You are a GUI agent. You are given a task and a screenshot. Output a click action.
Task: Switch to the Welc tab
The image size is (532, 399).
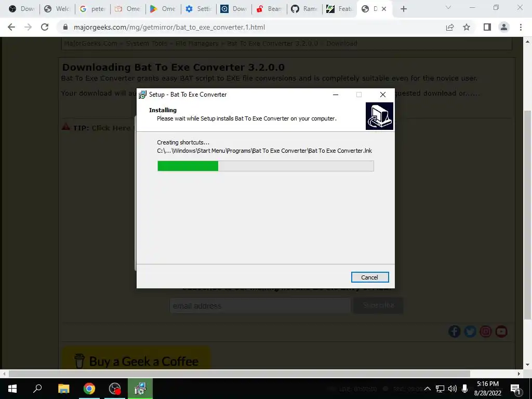coord(57,9)
